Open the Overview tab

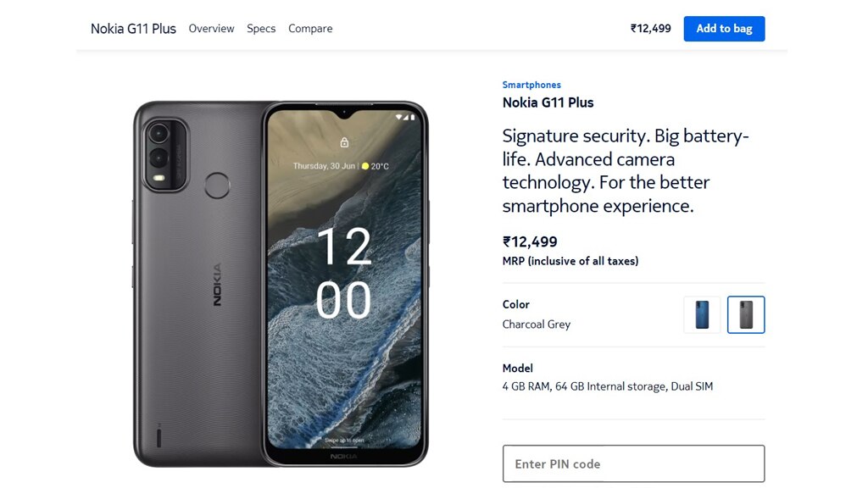[211, 29]
